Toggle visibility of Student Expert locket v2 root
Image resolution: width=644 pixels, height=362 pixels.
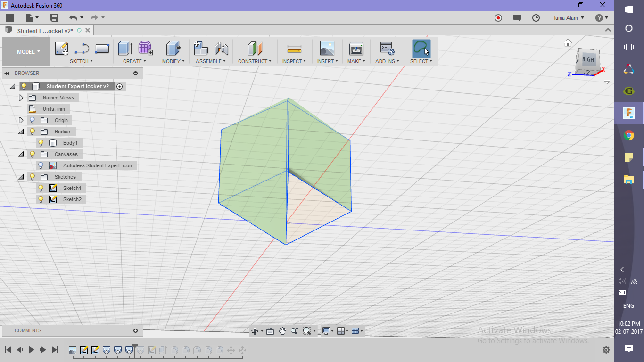click(24, 86)
